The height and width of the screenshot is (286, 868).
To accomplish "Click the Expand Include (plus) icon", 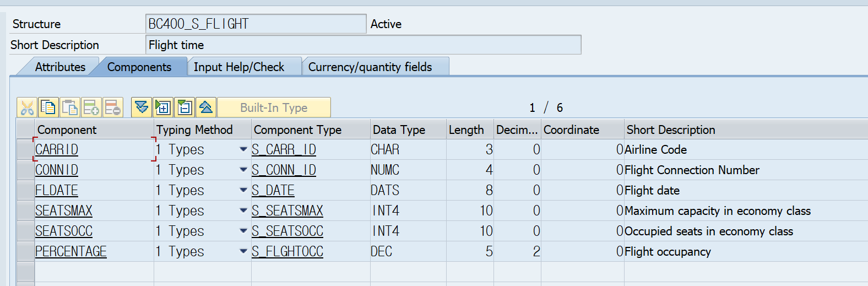I will tap(163, 107).
